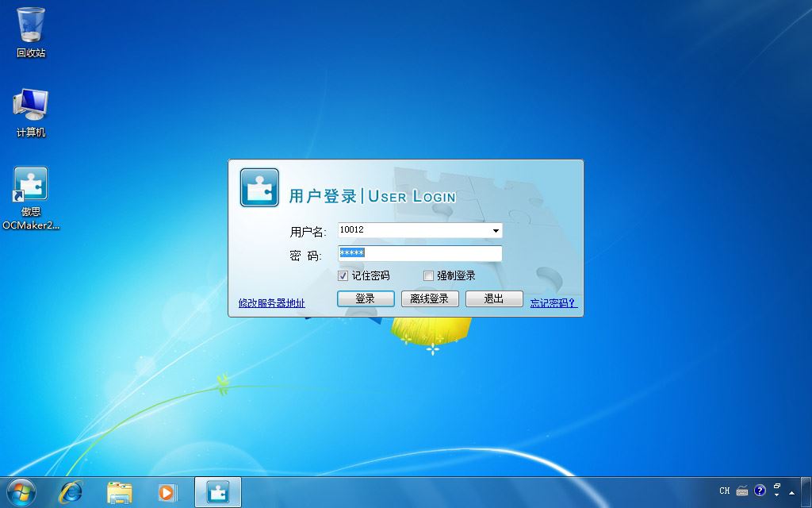The image size is (812, 508).
Task: Show hidden tray icons arrow
Action: click(x=791, y=492)
